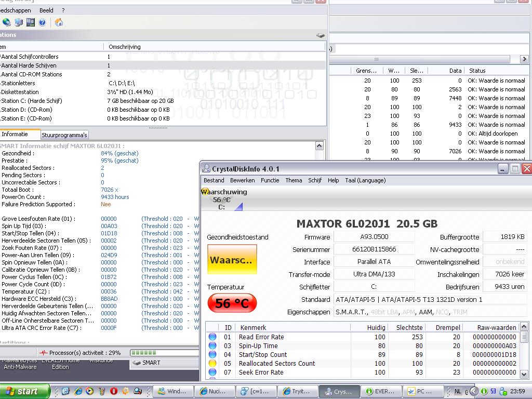Viewport: 532px width, 399px height.
Task: Open Bewerken menu in CrystalDiskInfo
Action: 242,180
